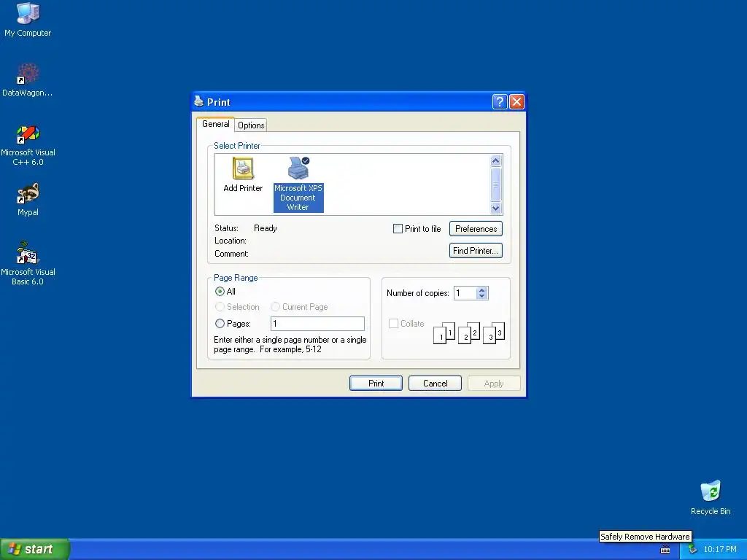Click the keyboard tray icon

point(665,550)
